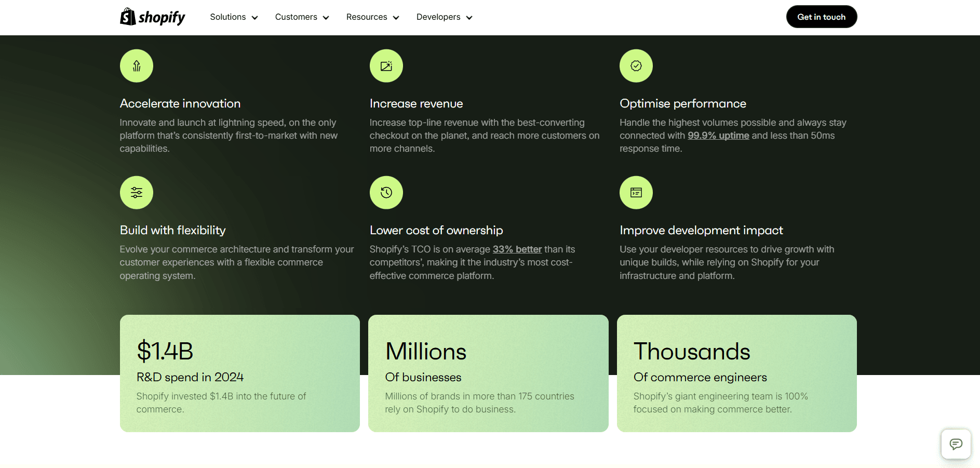The height and width of the screenshot is (468, 980).
Task: Click paragraph starting Increase top-line revenue
Action: point(485,136)
